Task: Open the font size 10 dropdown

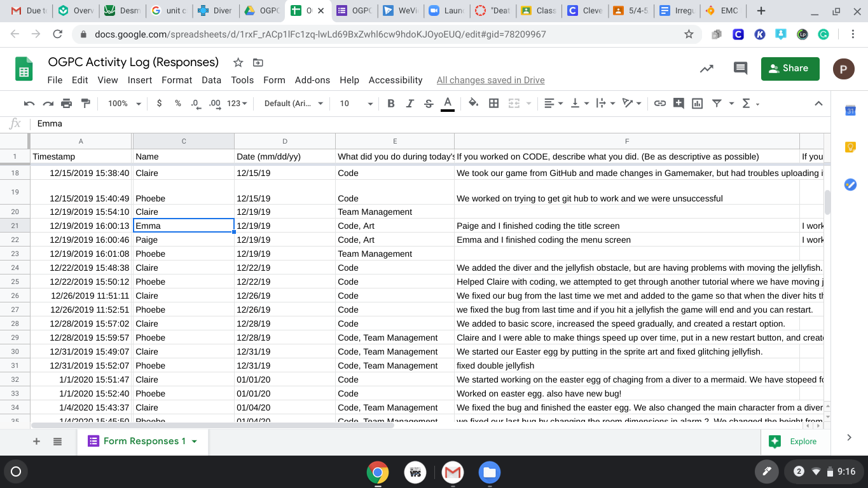Action: (355, 104)
